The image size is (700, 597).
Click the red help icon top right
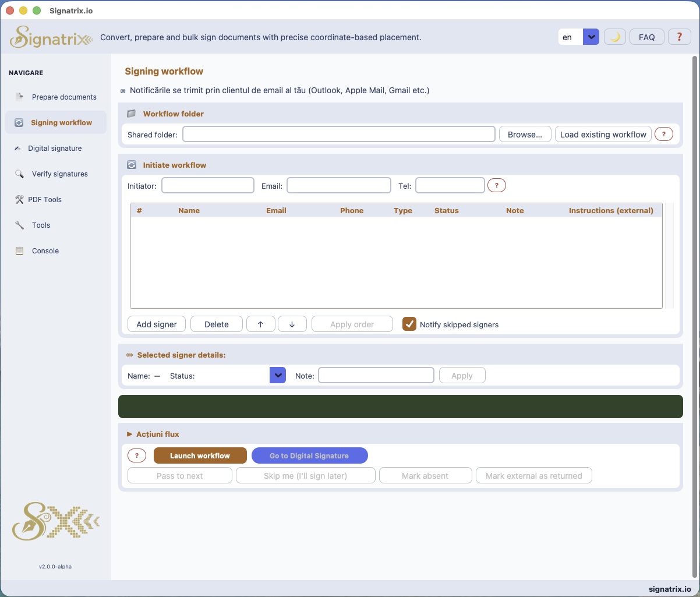pos(679,36)
